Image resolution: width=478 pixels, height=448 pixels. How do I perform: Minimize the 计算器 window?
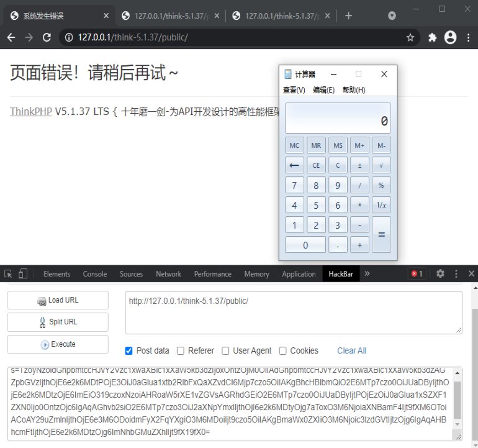coord(334,74)
